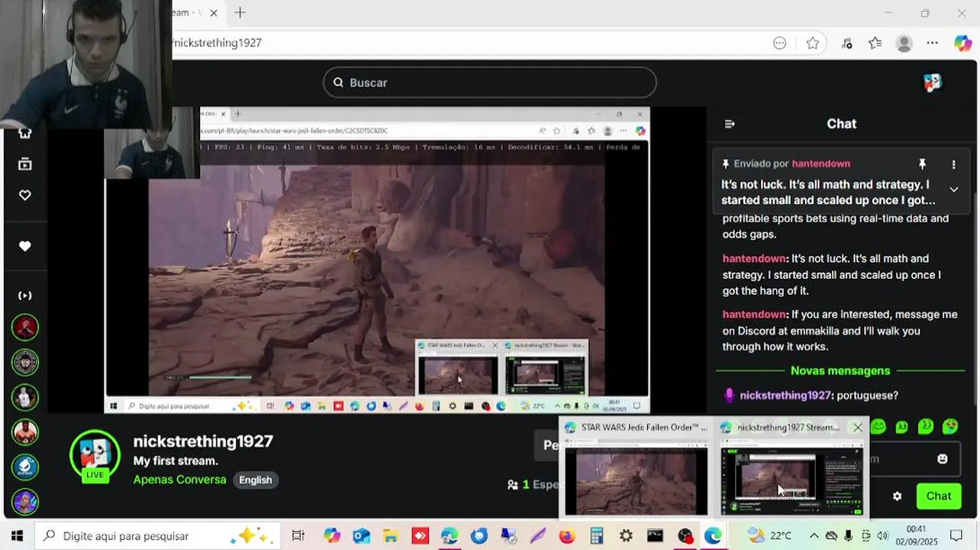The image size is (980, 550).
Task: Expand the pinned message chevron
Action: [x=953, y=189]
